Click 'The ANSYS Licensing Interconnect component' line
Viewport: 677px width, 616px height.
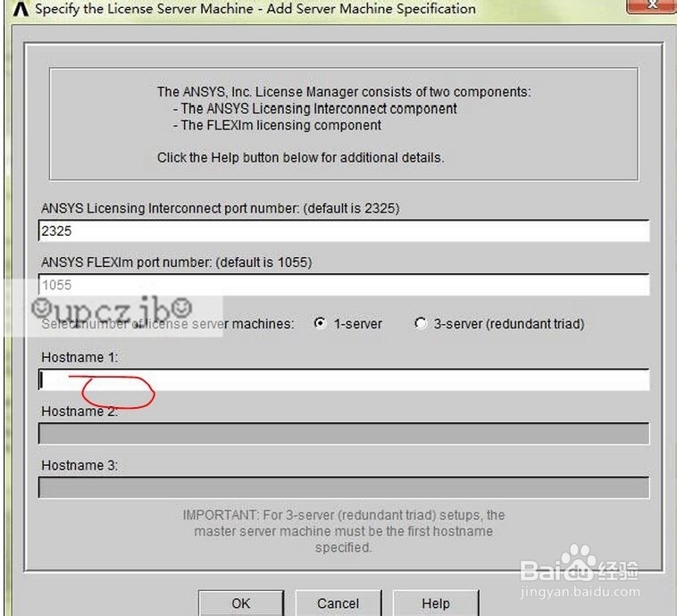pos(314,109)
